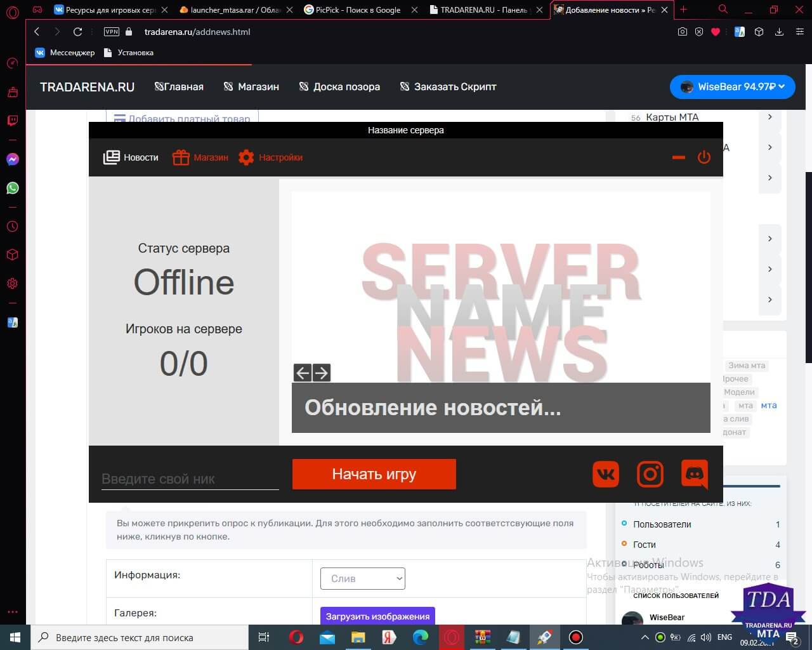Image resolution: width=812 pixels, height=650 pixels.
Task: Open Twitch in Opera sidebar
Action: [13, 121]
